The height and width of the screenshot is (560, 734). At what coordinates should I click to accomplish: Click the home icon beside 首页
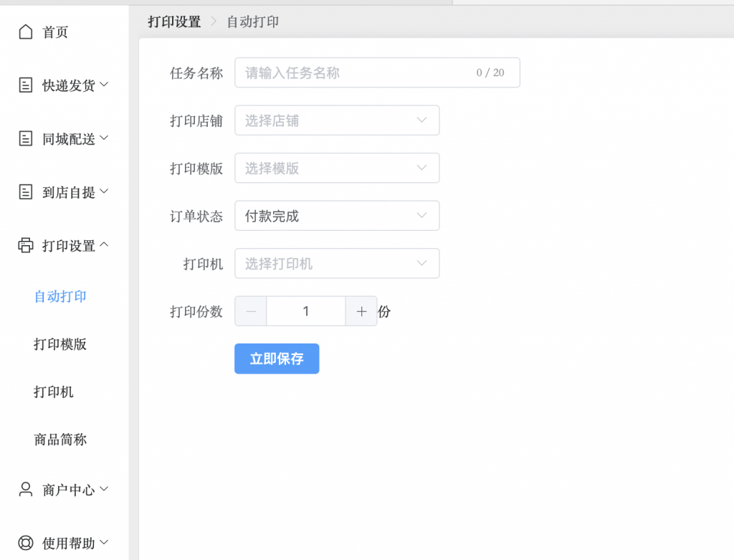[26, 32]
